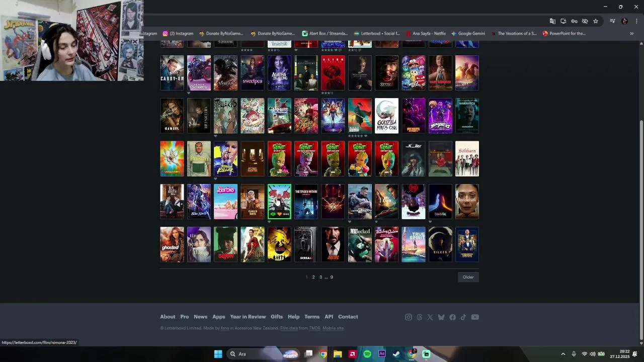Click the crossed-out eye tracking protection icon
644x362 pixels.
[585, 21]
